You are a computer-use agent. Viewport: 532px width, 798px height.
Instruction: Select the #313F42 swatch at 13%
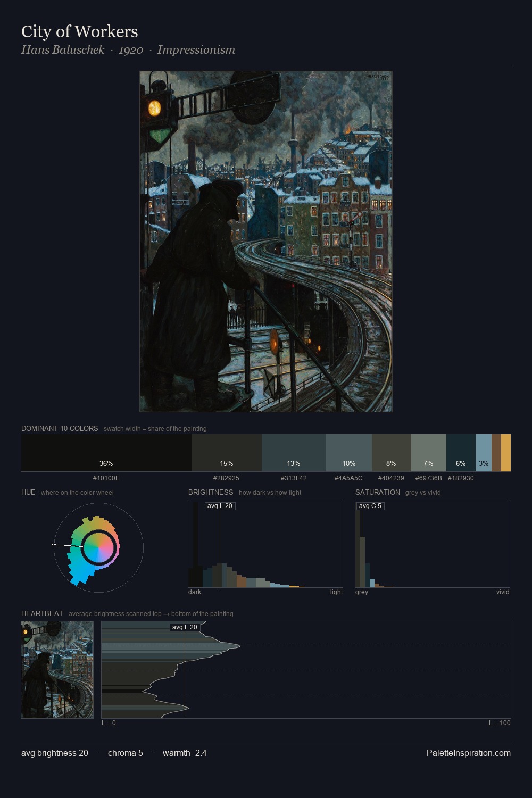pyautogui.click(x=294, y=453)
